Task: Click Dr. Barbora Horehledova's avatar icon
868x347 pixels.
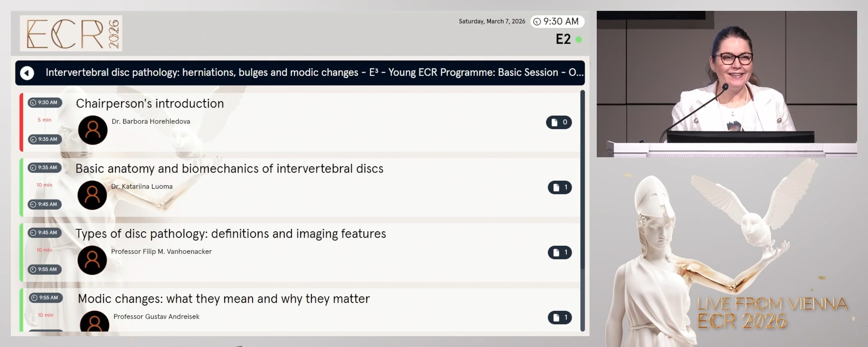Action: point(93,130)
